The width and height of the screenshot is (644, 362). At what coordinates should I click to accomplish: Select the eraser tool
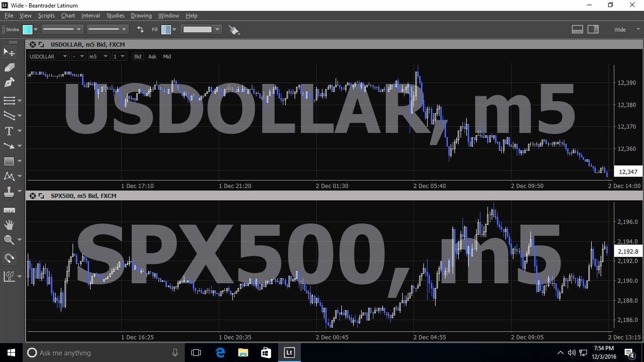[9, 67]
